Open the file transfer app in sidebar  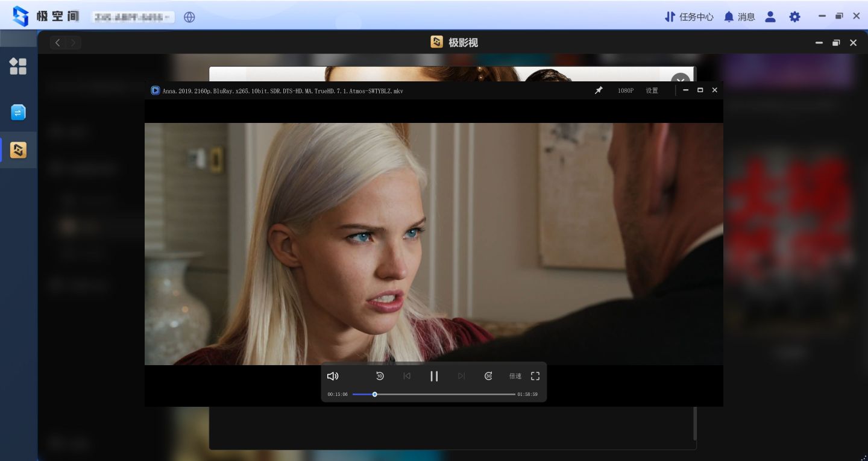[18, 112]
